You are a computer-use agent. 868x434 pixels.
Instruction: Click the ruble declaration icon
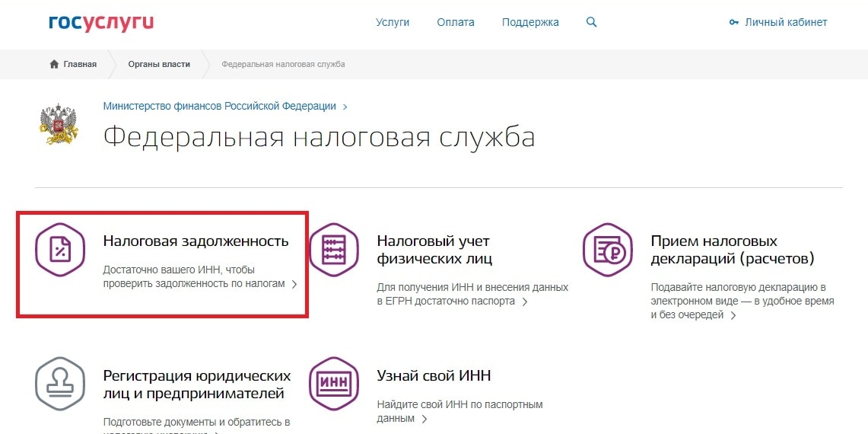pos(607,249)
